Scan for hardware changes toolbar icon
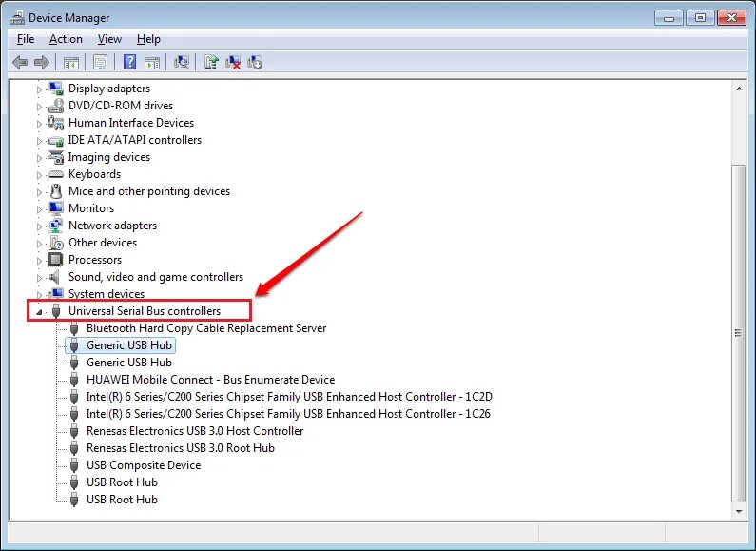The height and width of the screenshot is (551, 756). [182, 62]
